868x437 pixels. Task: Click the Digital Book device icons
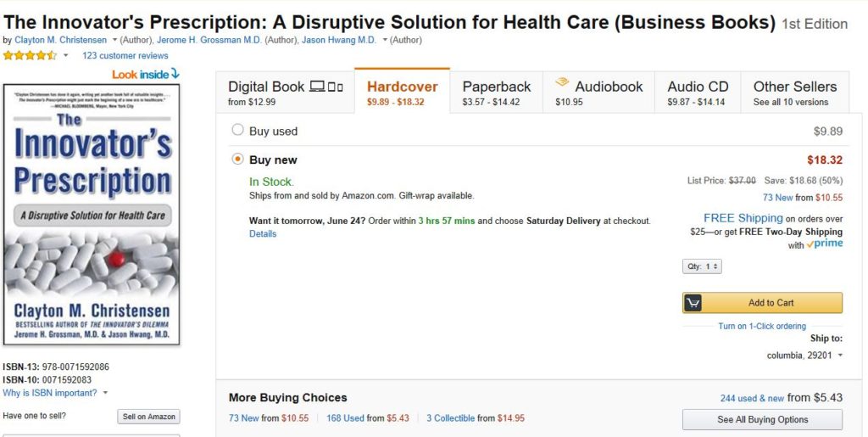click(326, 87)
